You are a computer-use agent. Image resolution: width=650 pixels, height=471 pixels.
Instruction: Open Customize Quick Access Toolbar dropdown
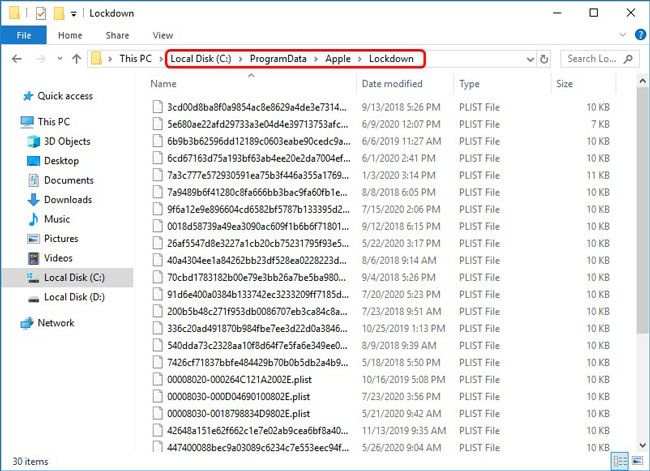[73, 14]
